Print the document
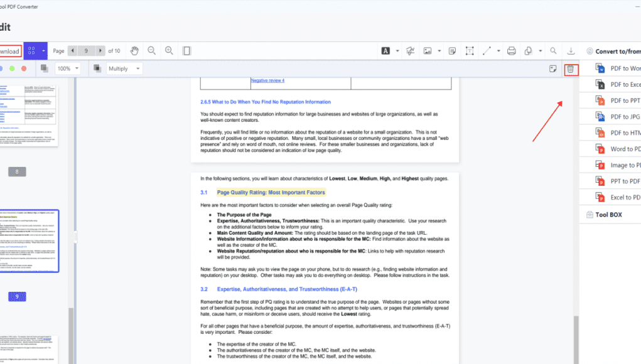The width and height of the screenshot is (641, 364). tap(512, 51)
